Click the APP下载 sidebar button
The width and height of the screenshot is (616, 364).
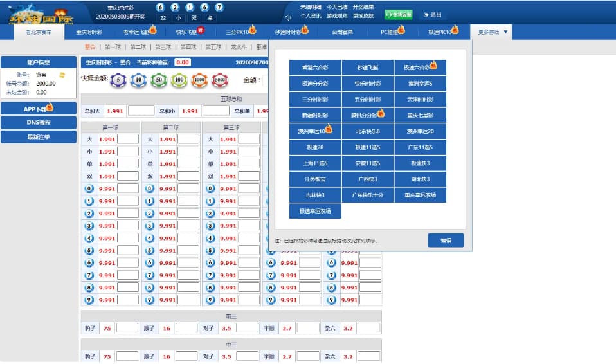pyautogui.click(x=39, y=109)
